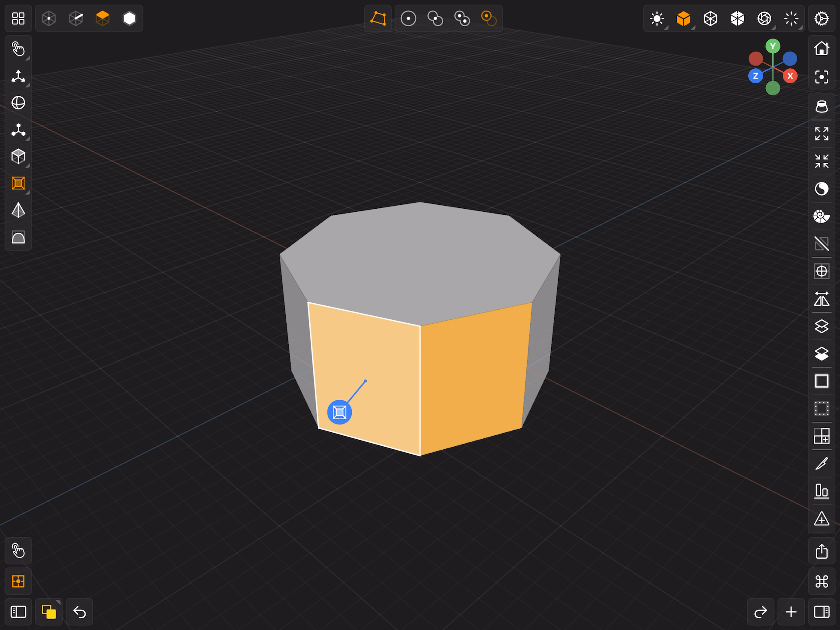Click the triangle with plus icon
Screen dimensions: 840x630
(822, 519)
